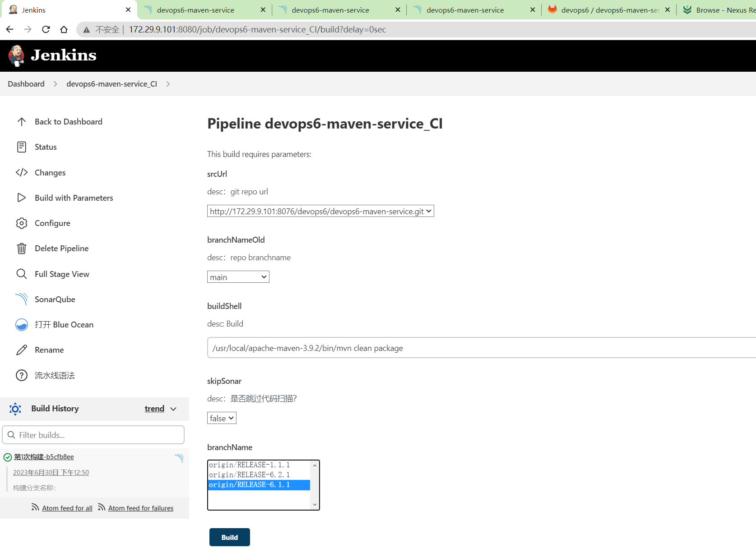Switch to Browse Nexus Repository tab

click(718, 10)
